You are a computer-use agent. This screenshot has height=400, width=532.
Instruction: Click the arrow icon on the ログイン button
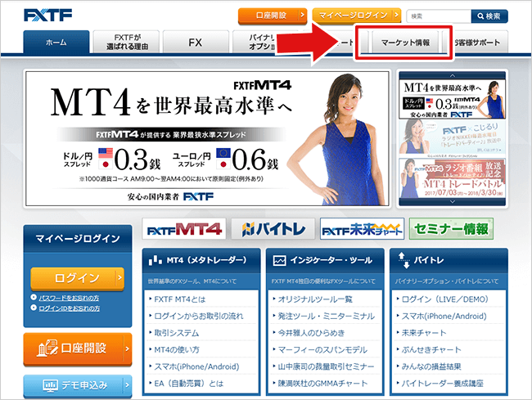click(x=119, y=278)
